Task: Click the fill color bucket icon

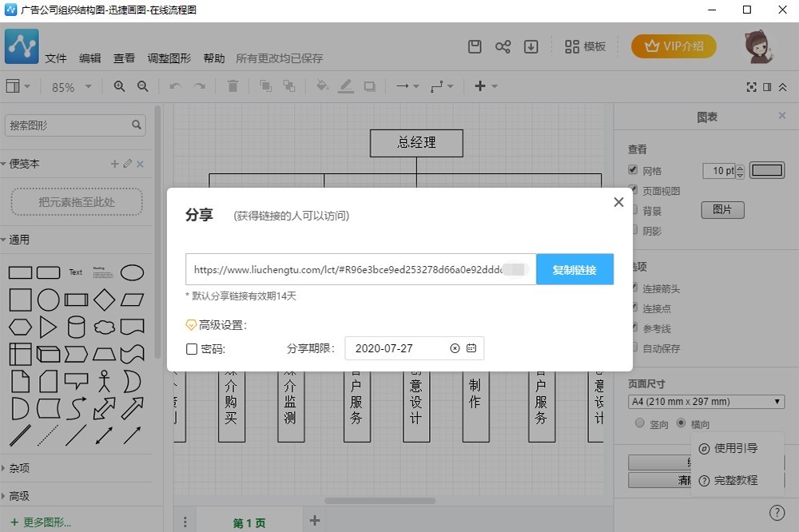Action: coord(322,86)
